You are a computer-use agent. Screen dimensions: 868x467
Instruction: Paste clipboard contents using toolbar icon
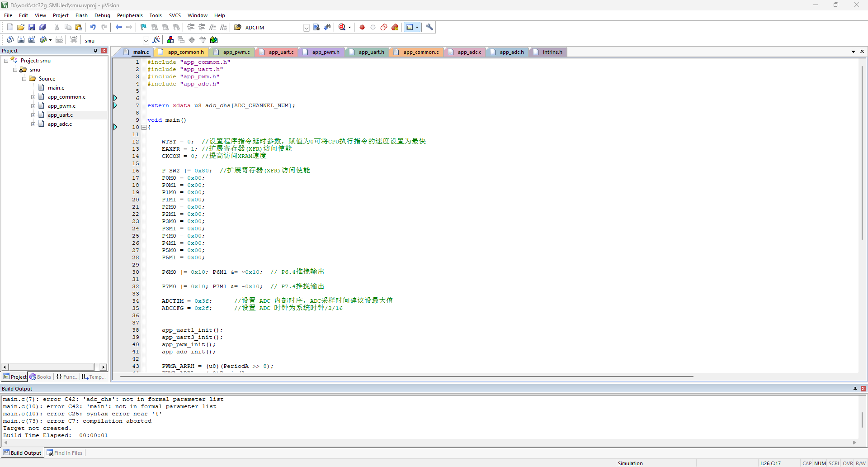coord(79,27)
